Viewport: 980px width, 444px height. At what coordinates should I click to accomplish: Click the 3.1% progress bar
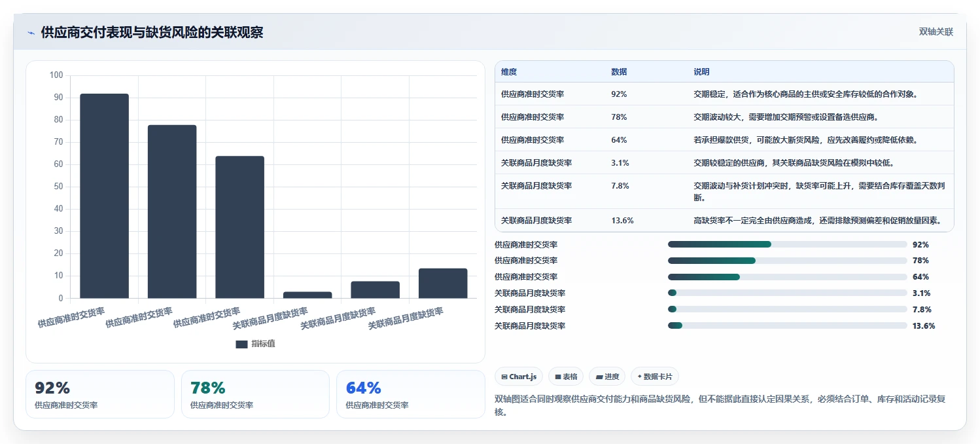788,293
